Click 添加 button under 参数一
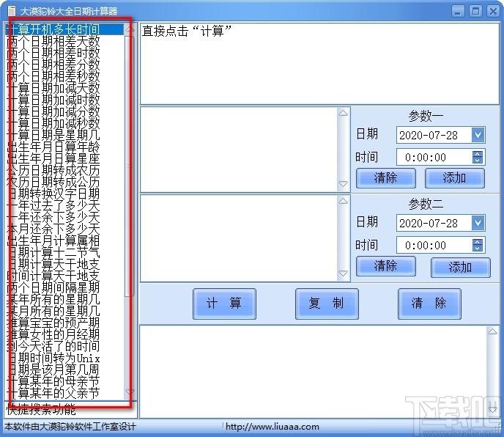Screen dimensions: 504x437 454,178
